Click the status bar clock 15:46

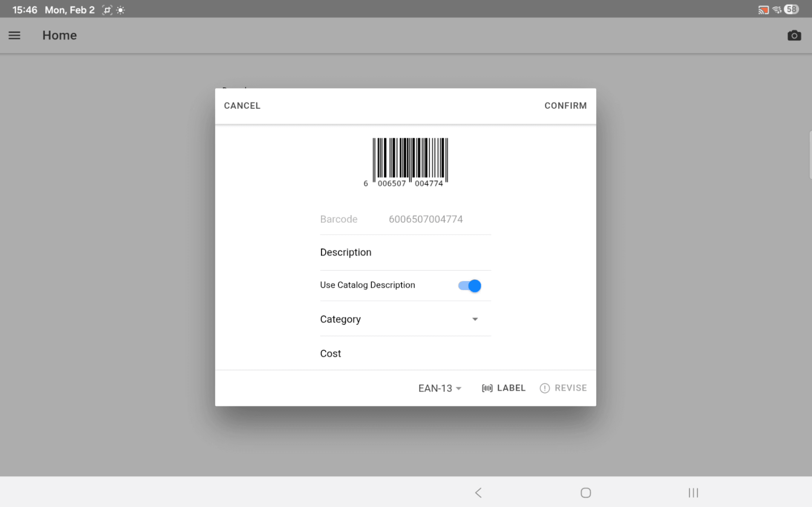click(x=25, y=10)
